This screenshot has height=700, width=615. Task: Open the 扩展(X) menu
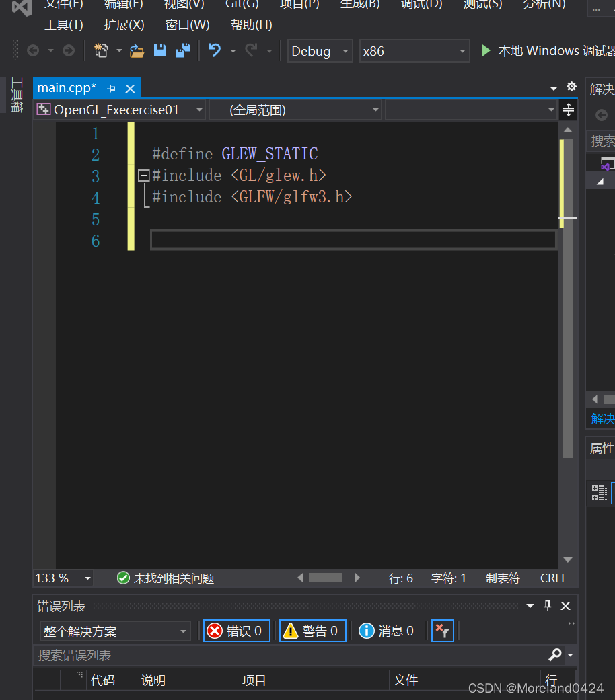point(124,25)
